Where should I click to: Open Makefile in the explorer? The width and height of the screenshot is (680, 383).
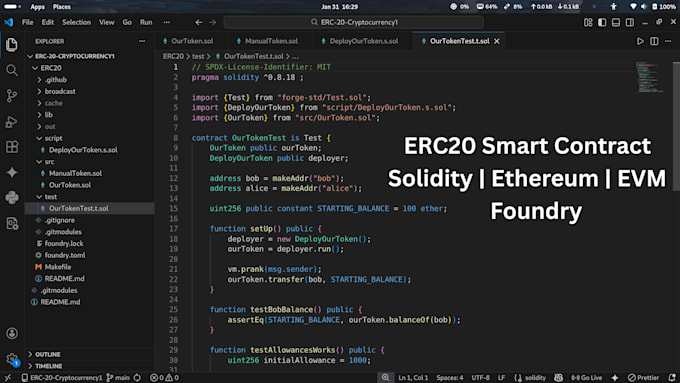57,267
